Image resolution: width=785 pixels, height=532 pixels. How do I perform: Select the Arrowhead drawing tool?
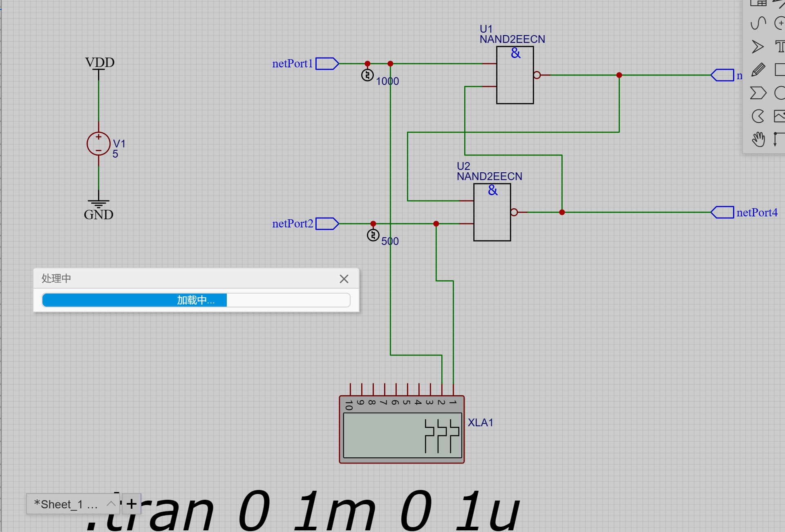(x=758, y=47)
